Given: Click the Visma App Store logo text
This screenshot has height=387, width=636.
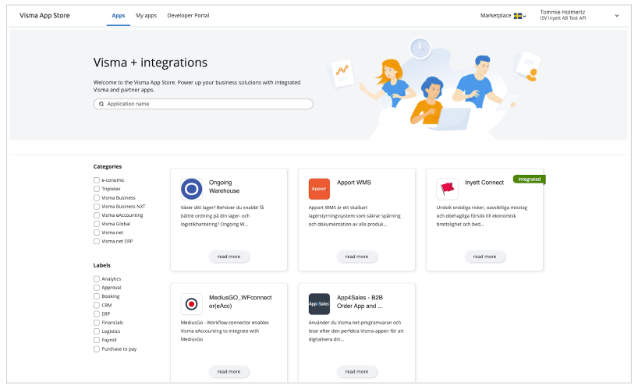Looking at the screenshot, I should coord(45,16).
